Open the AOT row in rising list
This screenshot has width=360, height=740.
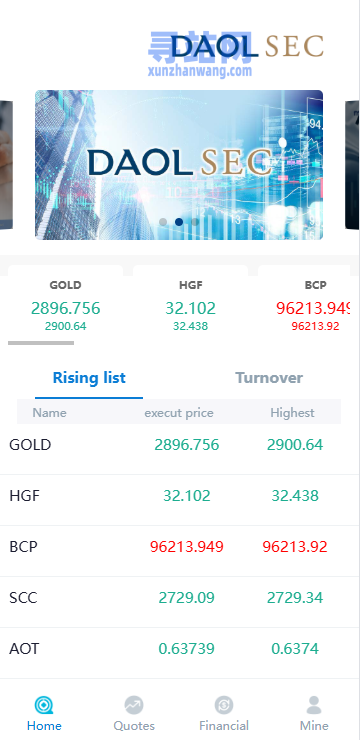tap(180, 649)
